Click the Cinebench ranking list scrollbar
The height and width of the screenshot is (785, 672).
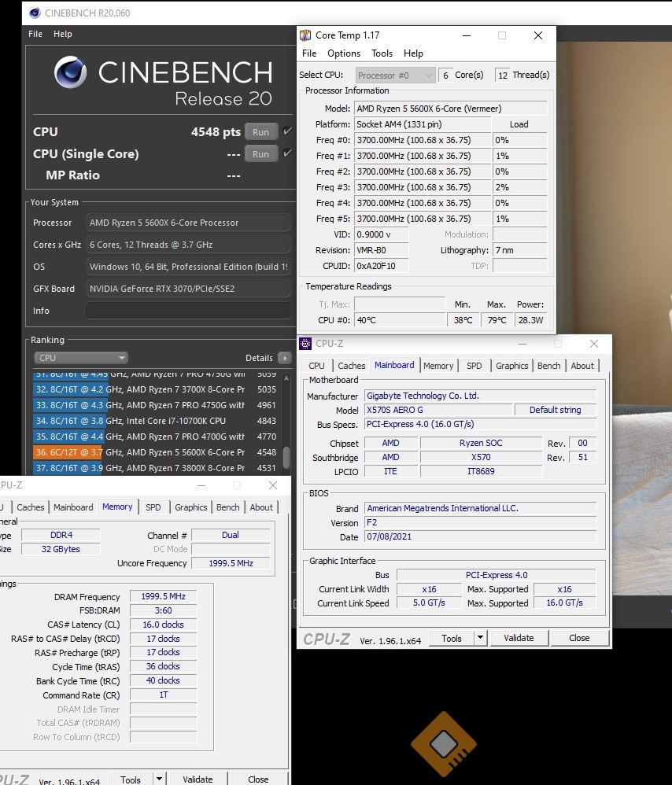tap(286, 456)
